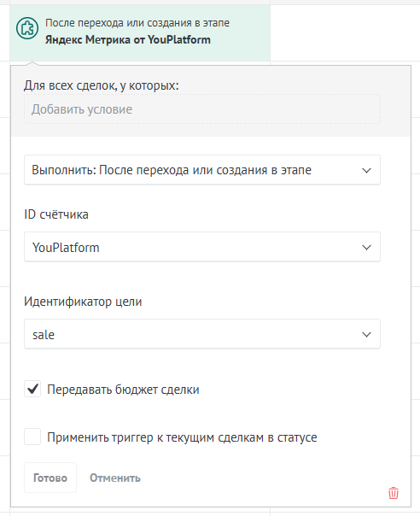Click the Добавить условие condition field
The image size is (420, 516).
click(202, 109)
